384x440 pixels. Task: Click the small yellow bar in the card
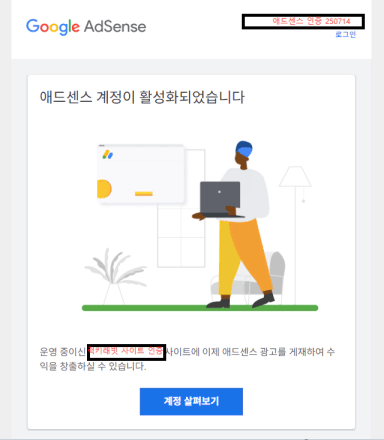[144, 194]
